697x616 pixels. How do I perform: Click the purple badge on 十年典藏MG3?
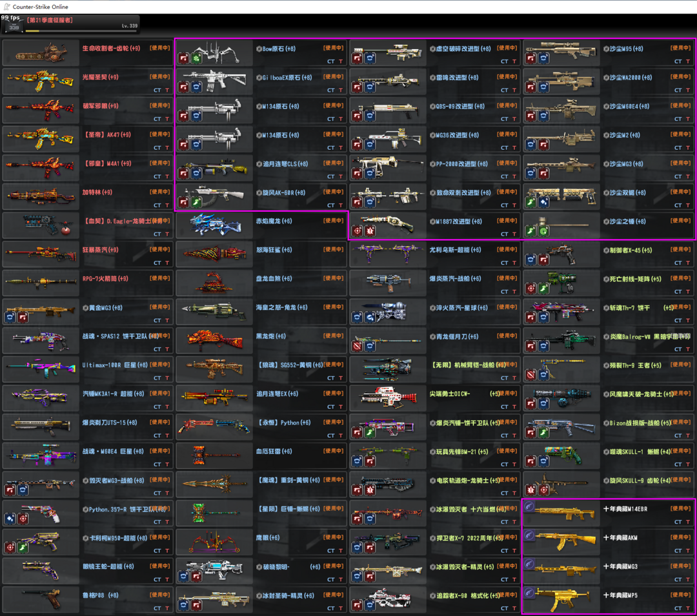529,564
